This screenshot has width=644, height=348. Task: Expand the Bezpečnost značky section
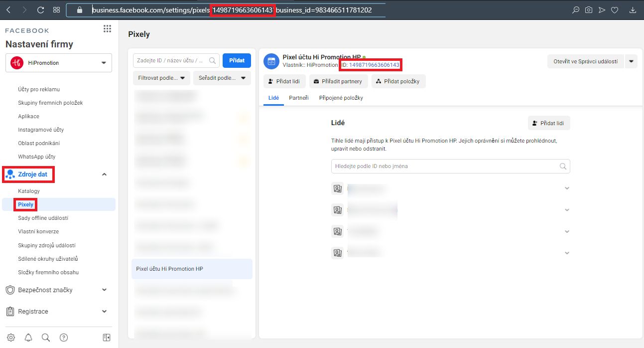coord(104,290)
